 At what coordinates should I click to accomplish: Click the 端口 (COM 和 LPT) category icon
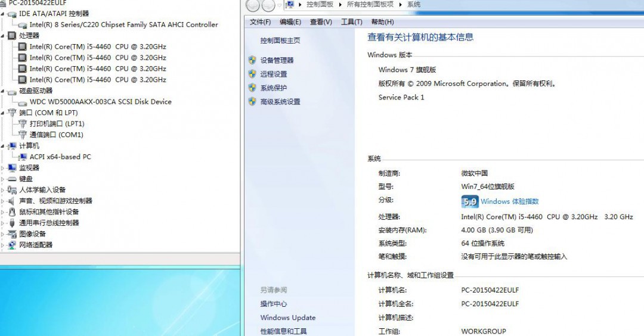(12, 113)
